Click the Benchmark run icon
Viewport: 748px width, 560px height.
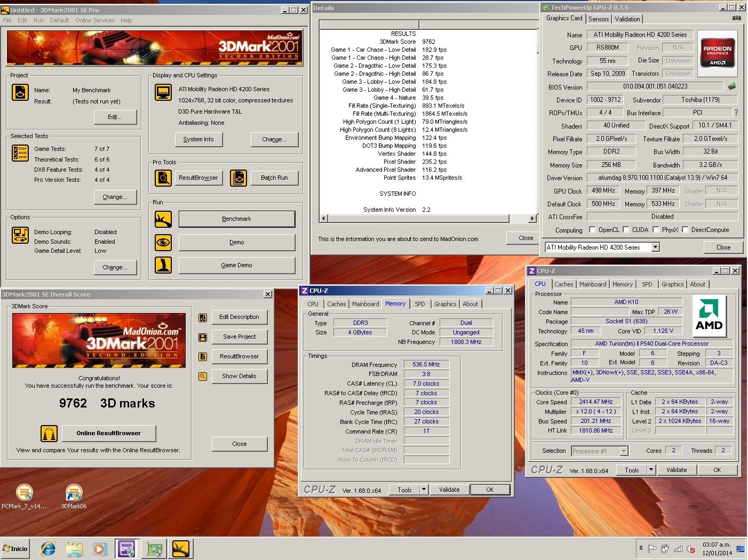pyautogui.click(x=163, y=219)
